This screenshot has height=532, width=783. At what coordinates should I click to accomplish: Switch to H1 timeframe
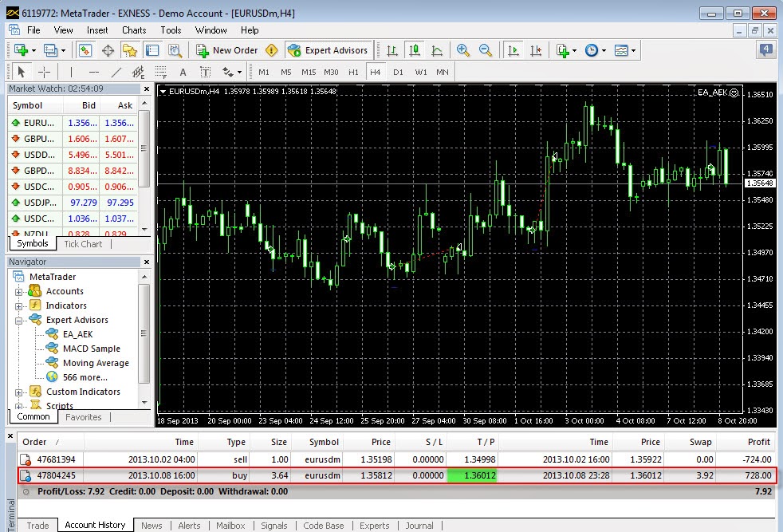(x=353, y=73)
